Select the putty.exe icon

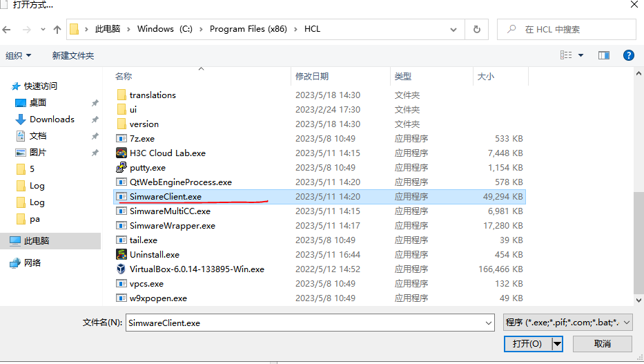(121, 167)
